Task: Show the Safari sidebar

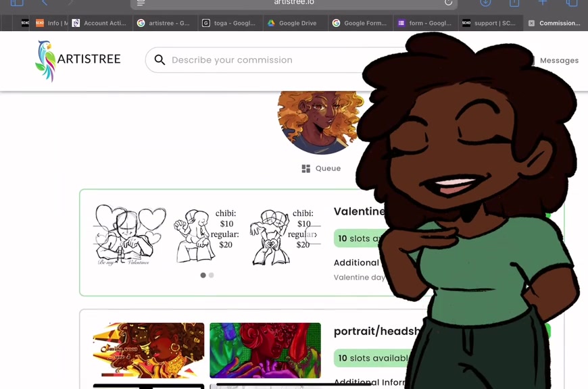Action: click(17, 3)
